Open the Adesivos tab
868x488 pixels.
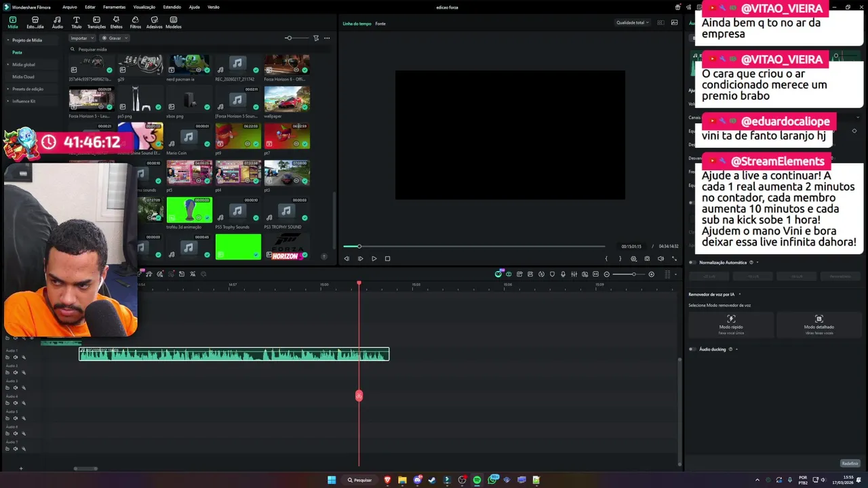coord(155,22)
